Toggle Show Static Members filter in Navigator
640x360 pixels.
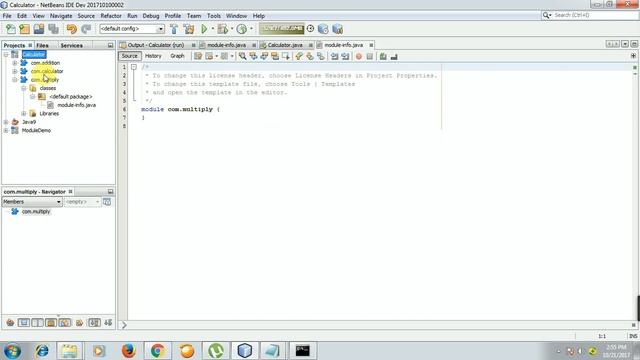[x=37, y=323]
